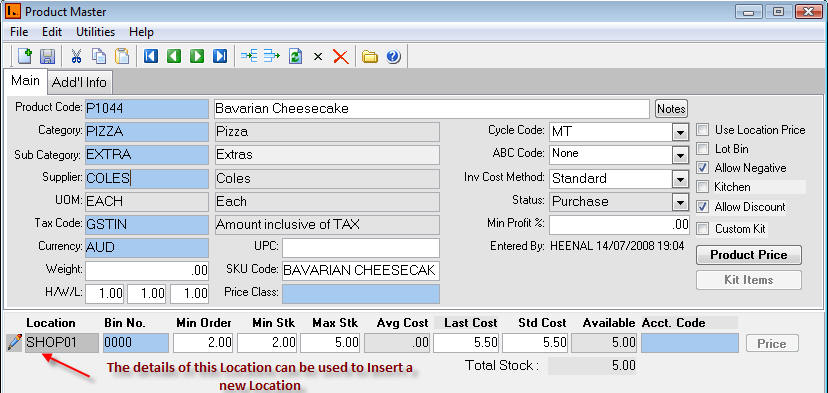Open the Help menu
The height and width of the screenshot is (393, 828).
(142, 32)
